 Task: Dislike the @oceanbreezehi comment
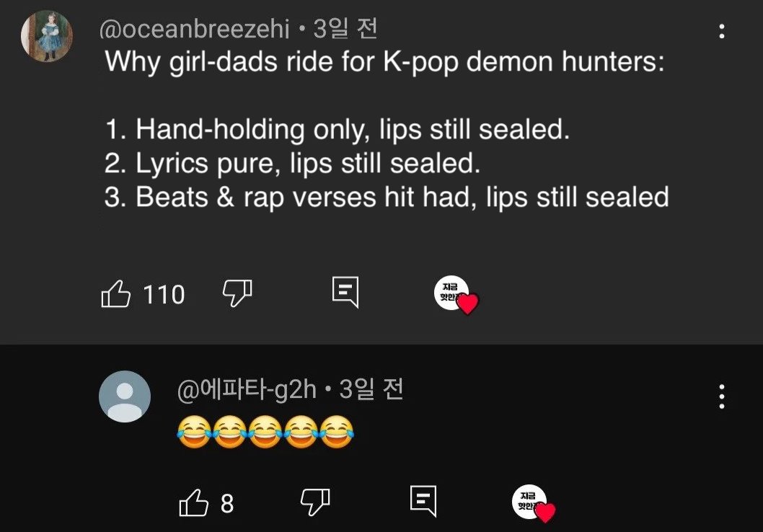click(237, 293)
